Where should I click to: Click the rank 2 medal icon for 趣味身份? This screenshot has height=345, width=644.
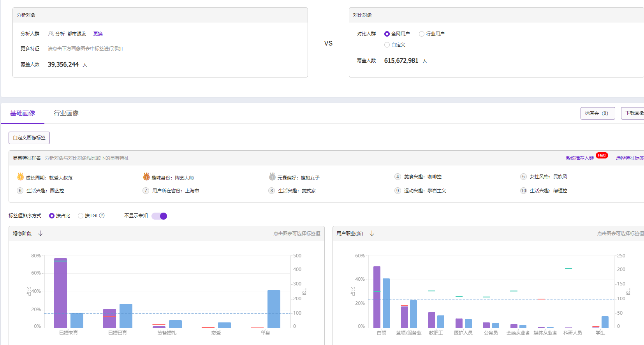[146, 177]
